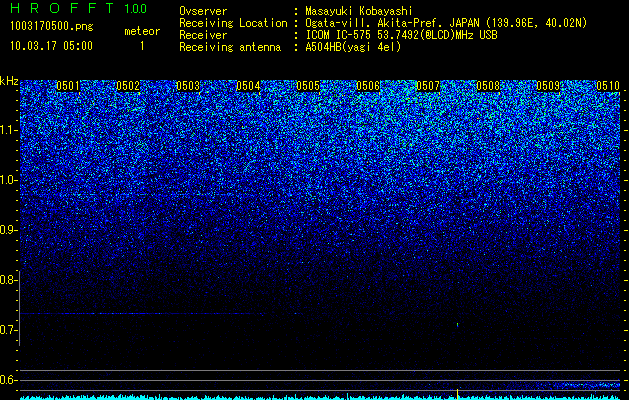Select the 0503 time marker
629x400 pixels.
(188, 86)
